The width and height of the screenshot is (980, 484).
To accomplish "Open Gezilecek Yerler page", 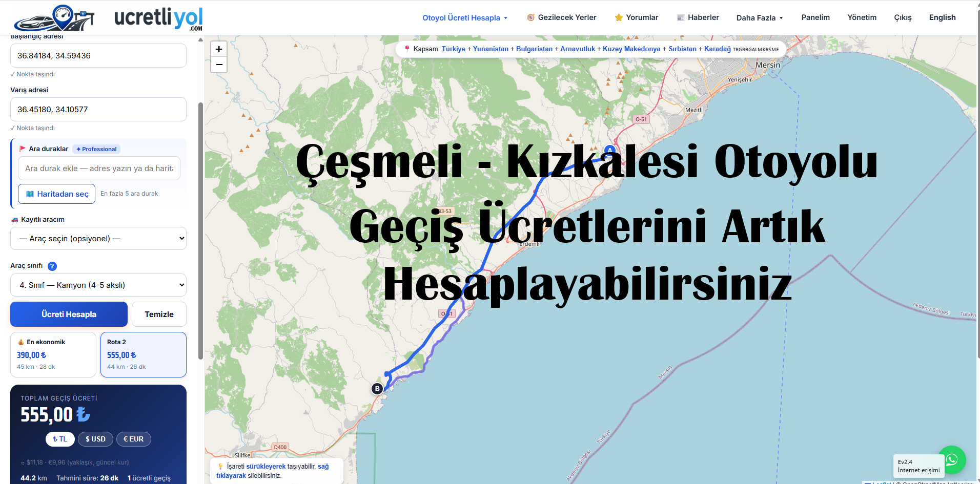I will coord(562,17).
